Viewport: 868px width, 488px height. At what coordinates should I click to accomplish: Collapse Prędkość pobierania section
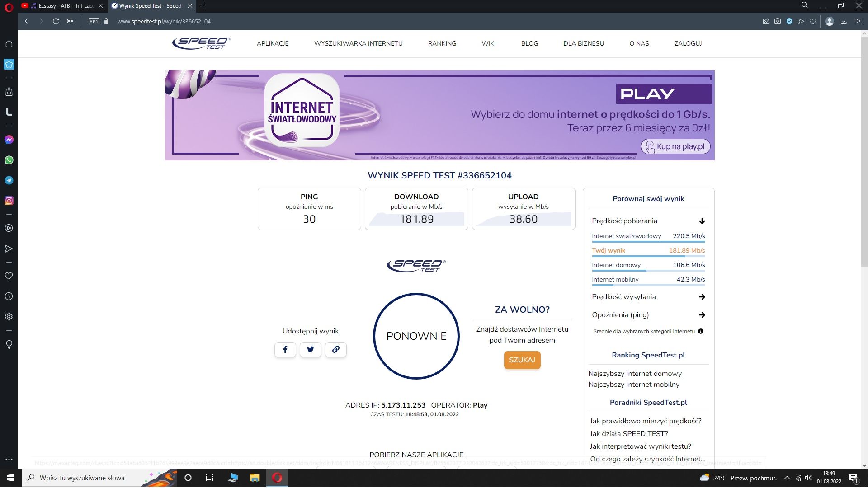(648, 221)
